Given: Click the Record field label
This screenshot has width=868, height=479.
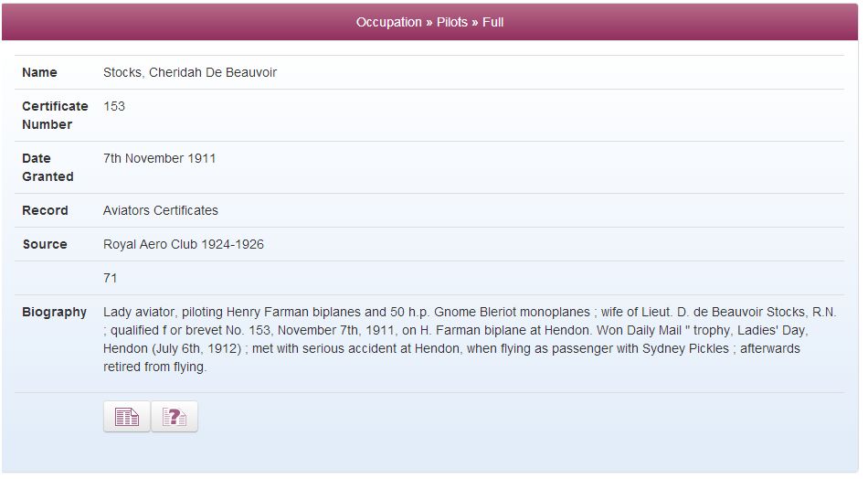Looking at the screenshot, I should [x=45, y=210].
